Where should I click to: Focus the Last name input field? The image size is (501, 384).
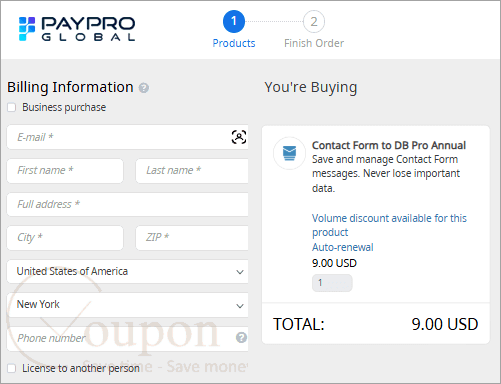(x=192, y=171)
